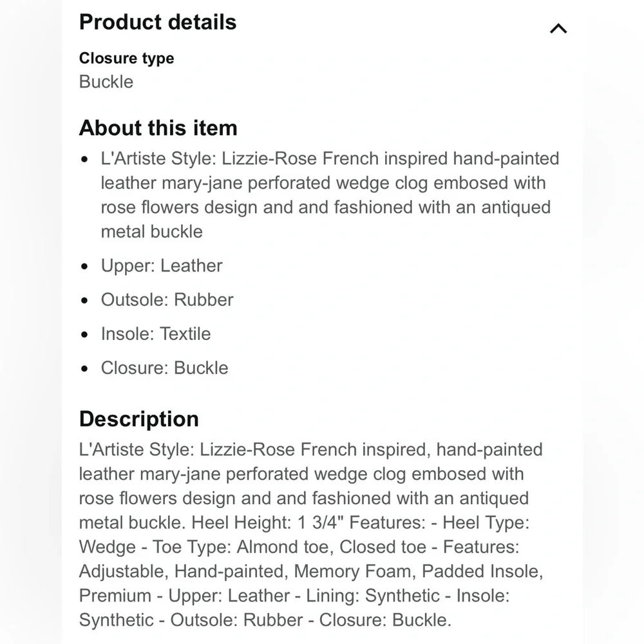
Task: Click the bullet dot beside Upper: Leather
Action: 85,266
